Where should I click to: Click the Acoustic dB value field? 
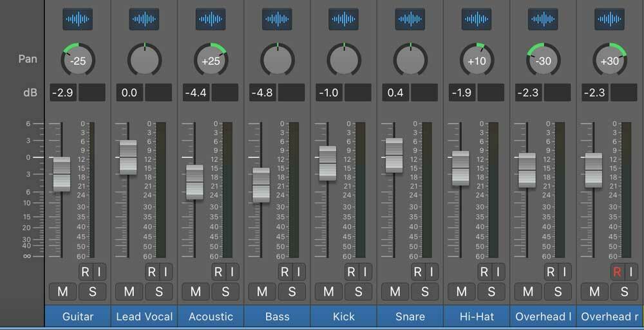click(196, 93)
